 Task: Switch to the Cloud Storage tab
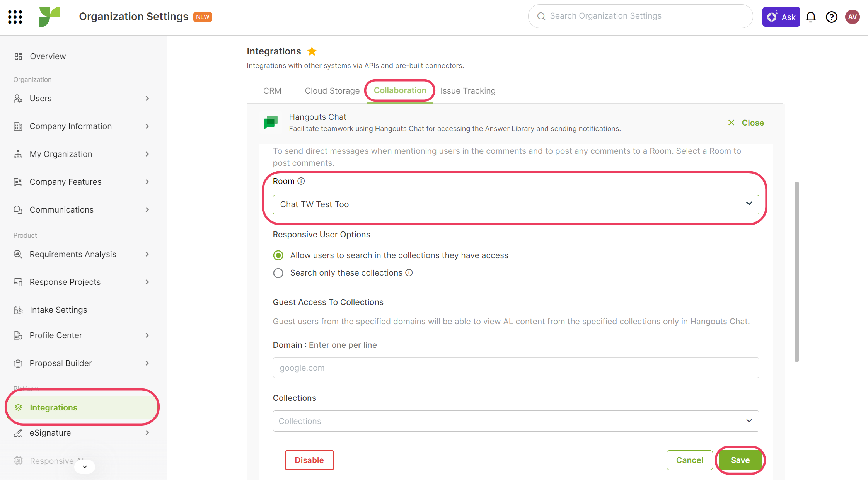pyautogui.click(x=332, y=91)
